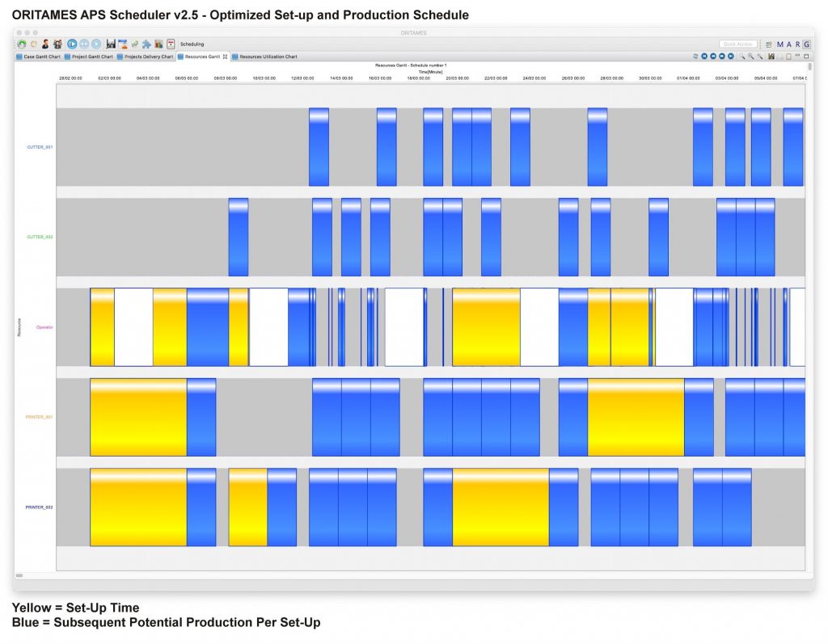Click first yellow set-up block in PRINTER_002 row

tap(138, 507)
